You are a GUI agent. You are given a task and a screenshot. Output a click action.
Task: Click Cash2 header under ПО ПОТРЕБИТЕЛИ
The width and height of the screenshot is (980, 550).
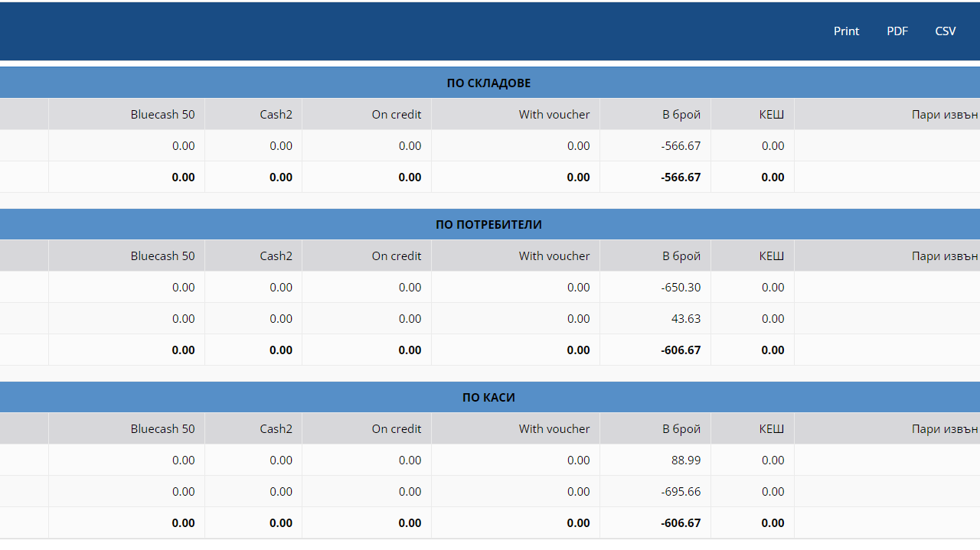(x=276, y=256)
